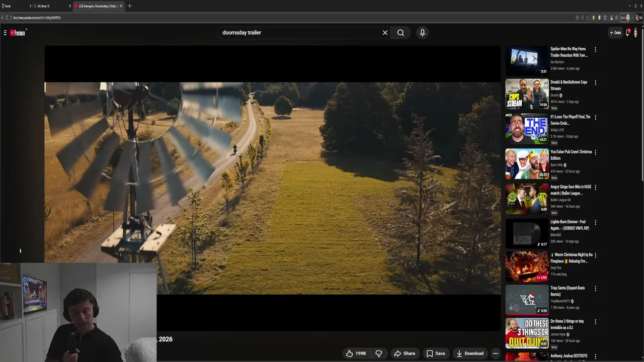644x362 pixels.
Task: Open the Spider-Man trailer reaction thumbnail
Action: click(x=527, y=61)
